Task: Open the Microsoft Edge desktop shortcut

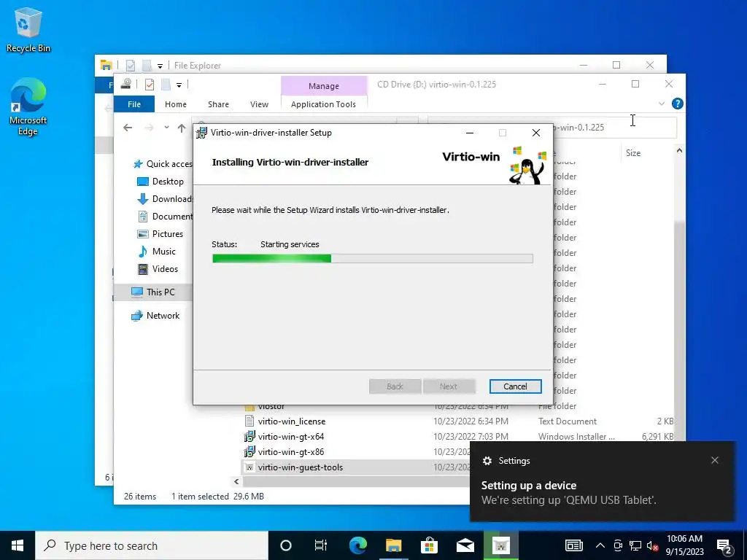Action: coord(28,108)
